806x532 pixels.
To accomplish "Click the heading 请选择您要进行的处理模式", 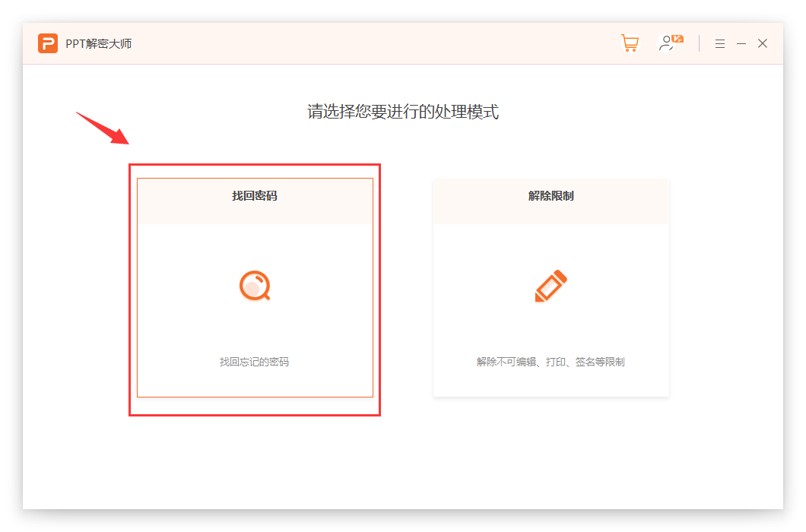I will tap(403, 112).
